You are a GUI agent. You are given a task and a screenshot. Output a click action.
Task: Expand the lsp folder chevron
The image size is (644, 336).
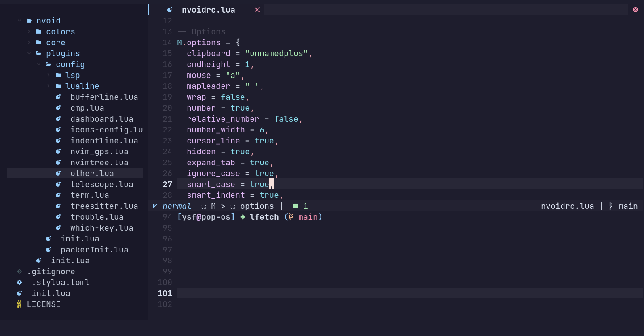49,75
